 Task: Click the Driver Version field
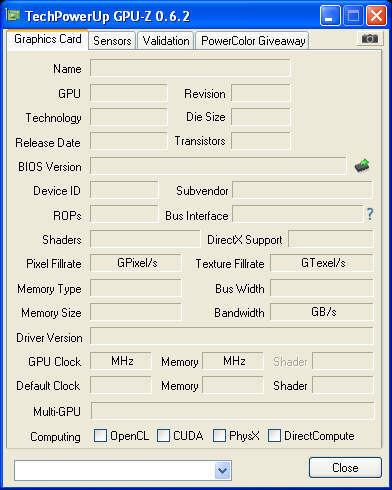click(232, 336)
